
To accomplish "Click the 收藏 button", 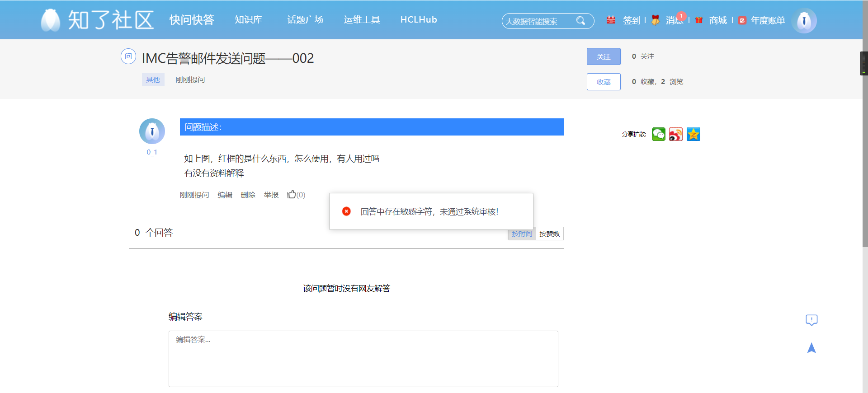I will (604, 82).
